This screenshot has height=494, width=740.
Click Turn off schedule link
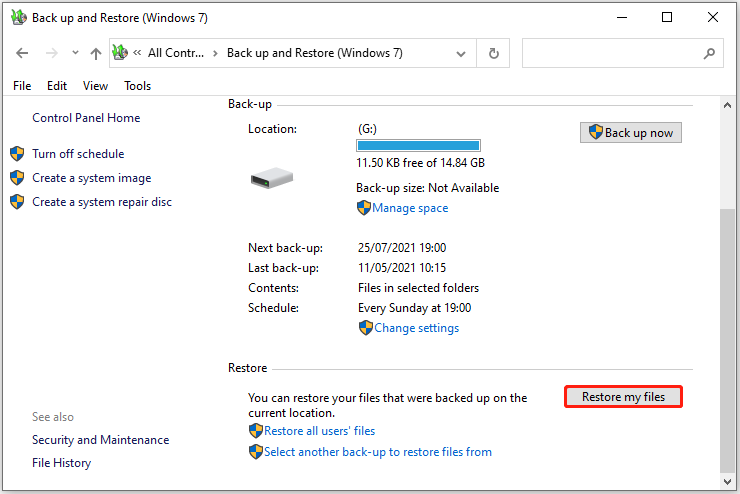coord(78,154)
